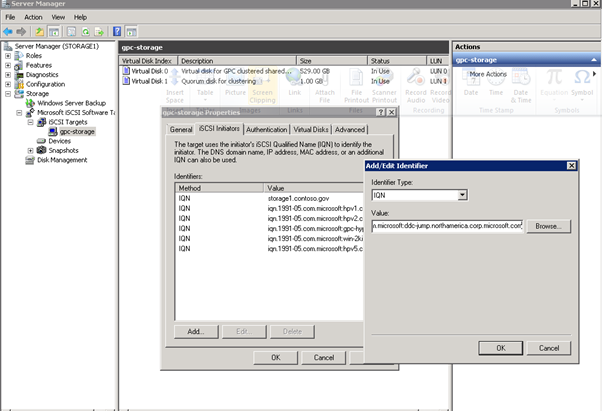Click the Snapshots node icon
The width and height of the screenshot is (602, 411).
pyautogui.click(x=41, y=150)
